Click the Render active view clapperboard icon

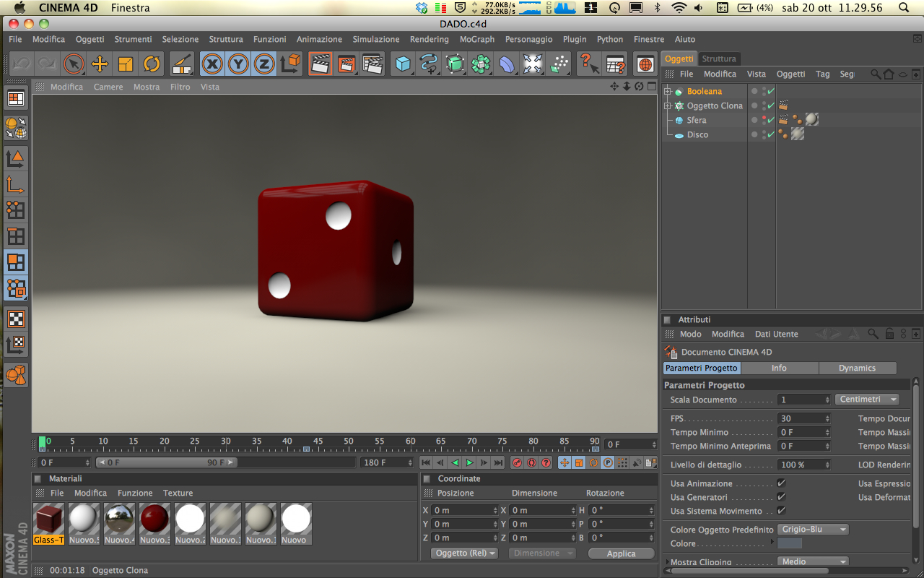tap(320, 64)
